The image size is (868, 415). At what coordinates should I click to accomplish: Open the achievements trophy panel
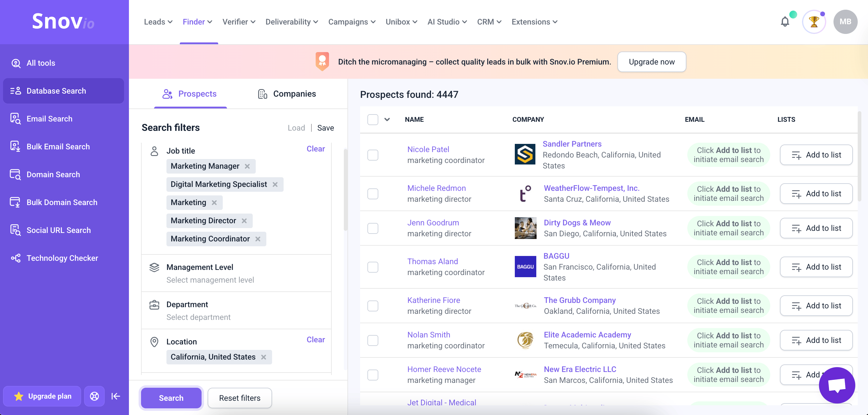pyautogui.click(x=814, y=21)
